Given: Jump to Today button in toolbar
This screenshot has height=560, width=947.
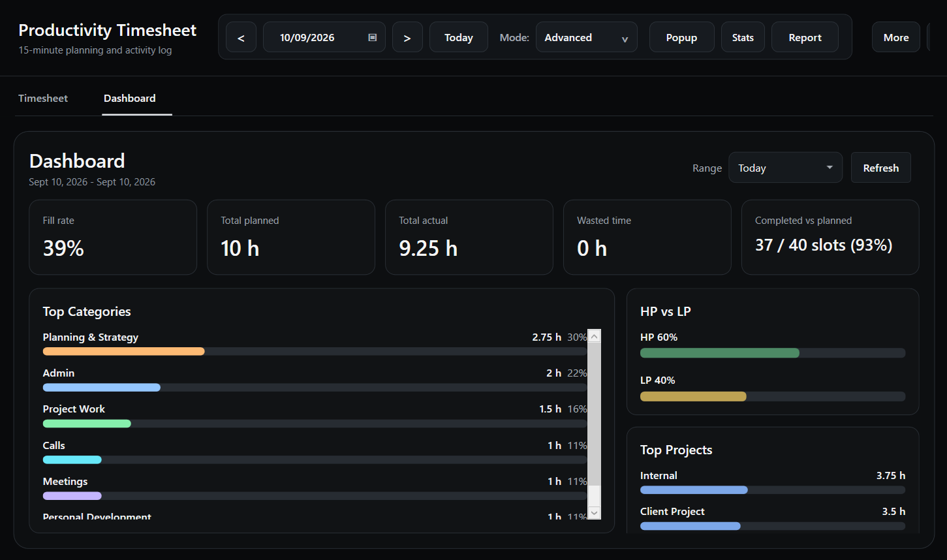Looking at the screenshot, I should (459, 37).
